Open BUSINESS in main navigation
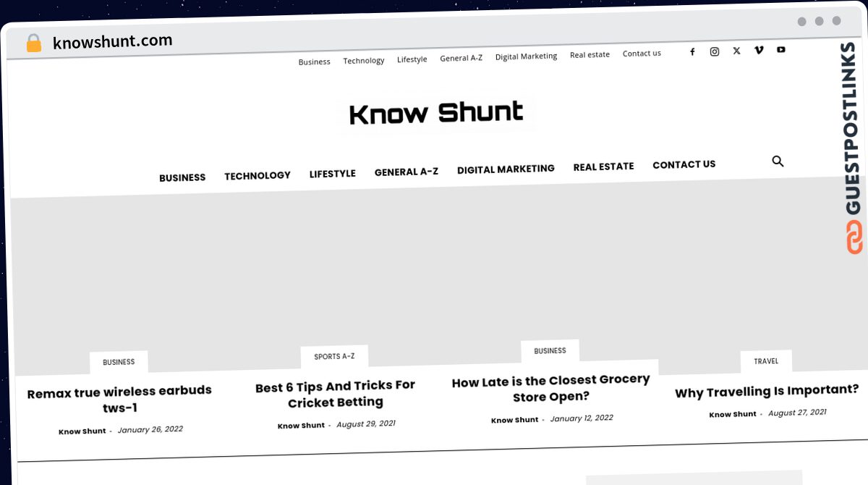The image size is (868, 485). click(182, 177)
